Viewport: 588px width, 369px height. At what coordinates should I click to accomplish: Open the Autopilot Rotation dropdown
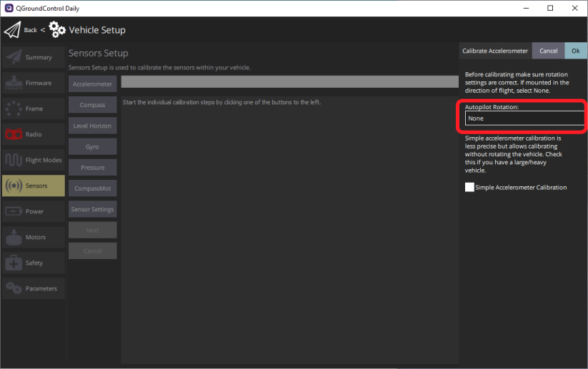(x=524, y=118)
